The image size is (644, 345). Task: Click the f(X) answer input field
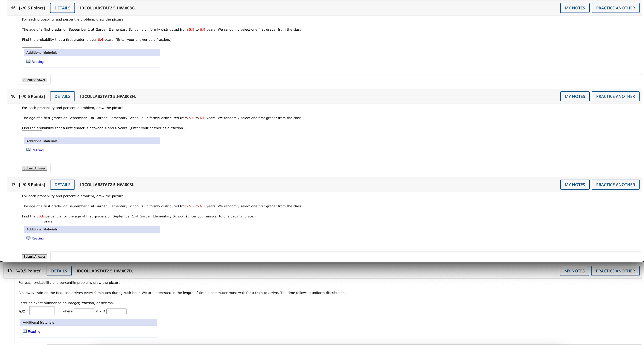coord(42,311)
